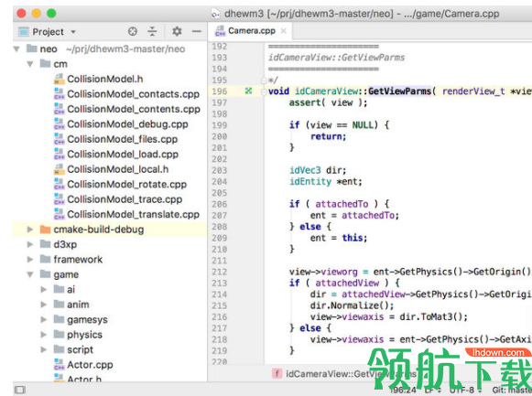Image resolution: width=532 pixels, height=396 pixels.
Task: Click GetViewParms identifier on line 196
Action: [x=399, y=91]
